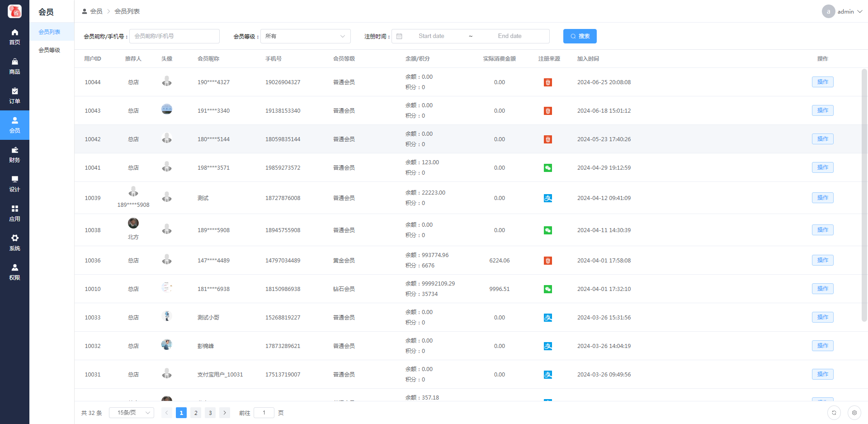Screen dimensions: 868x424
Task: Open the 订单 orders section
Action: pos(14,95)
